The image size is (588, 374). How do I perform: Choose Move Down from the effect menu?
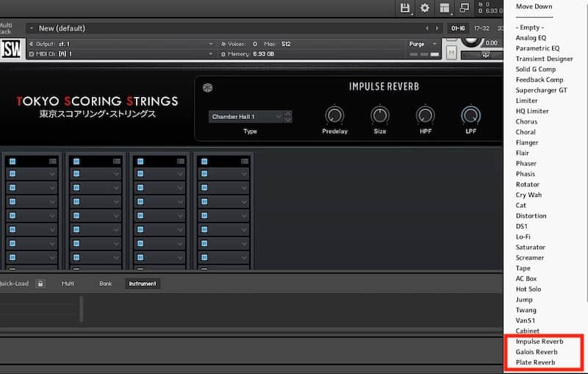pos(534,7)
